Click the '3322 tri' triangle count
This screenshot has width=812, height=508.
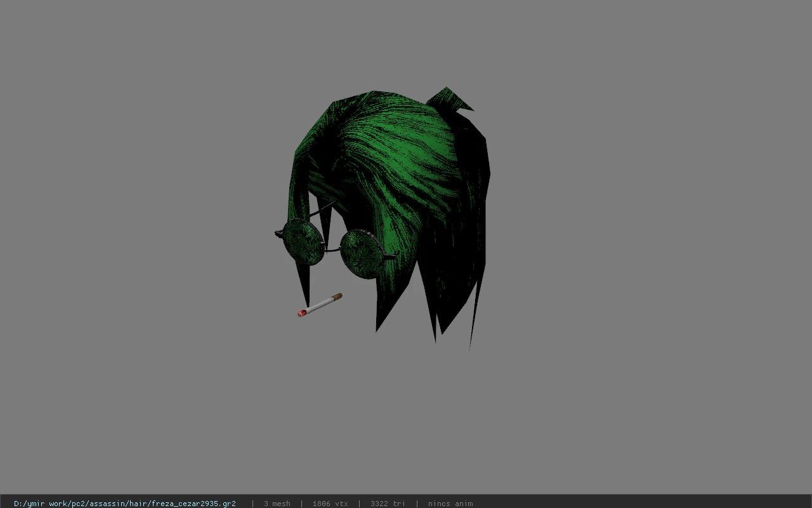coord(388,504)
